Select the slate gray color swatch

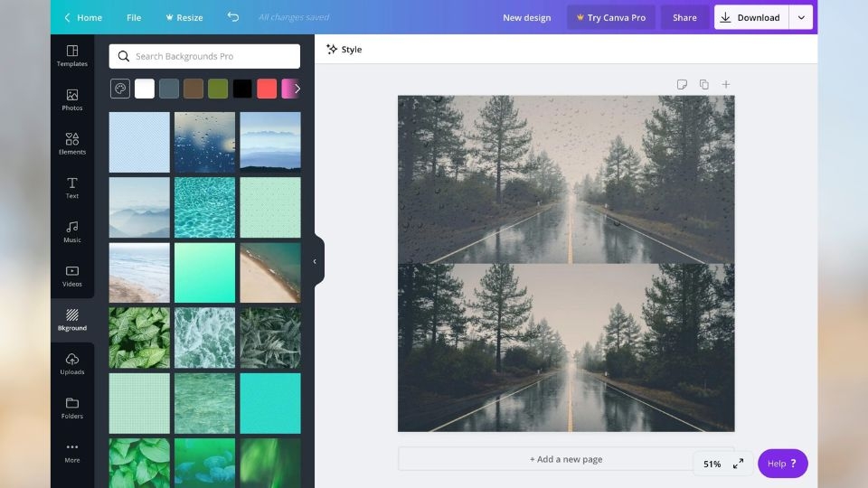169,89
